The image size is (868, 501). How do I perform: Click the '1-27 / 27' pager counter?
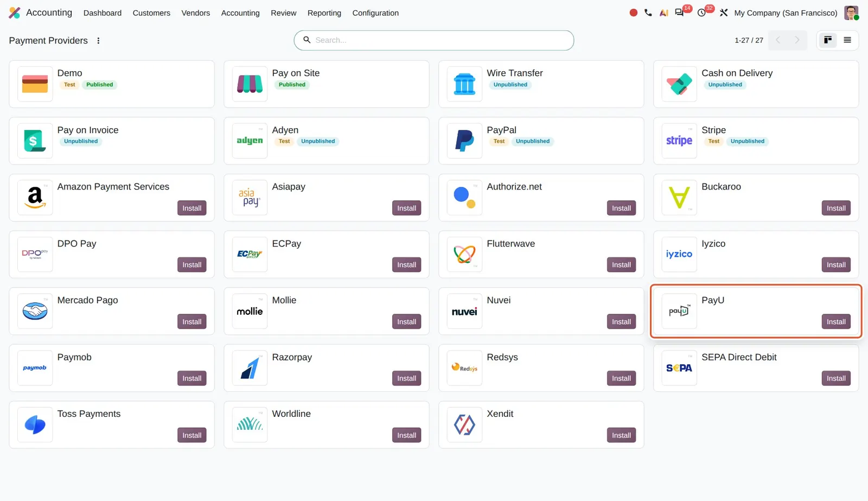[749, 40]
